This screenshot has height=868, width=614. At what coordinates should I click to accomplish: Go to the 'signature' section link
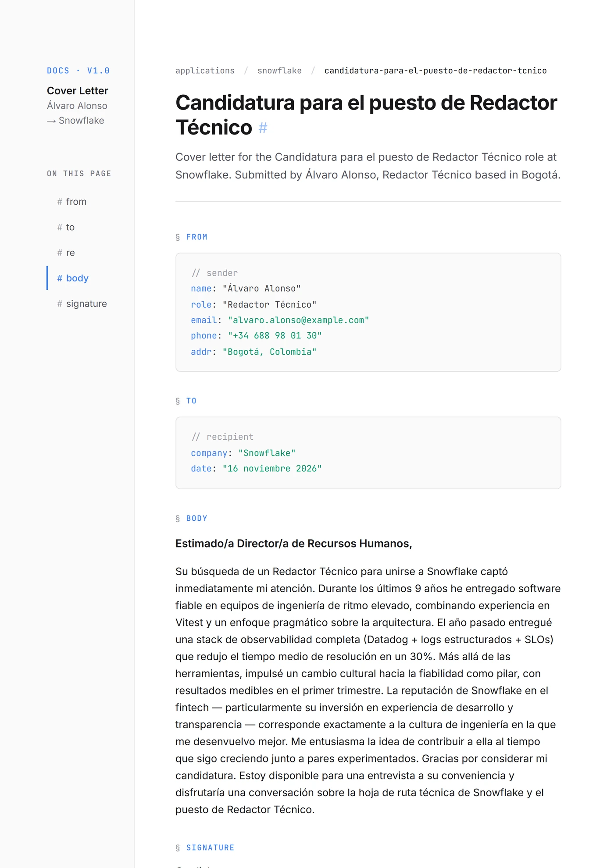82,303
